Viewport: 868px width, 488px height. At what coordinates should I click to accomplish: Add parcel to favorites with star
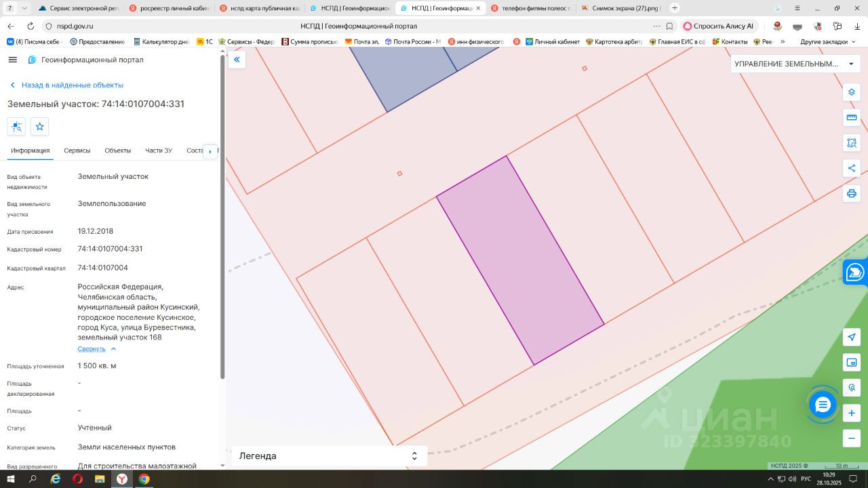click(x=40, y=127)
